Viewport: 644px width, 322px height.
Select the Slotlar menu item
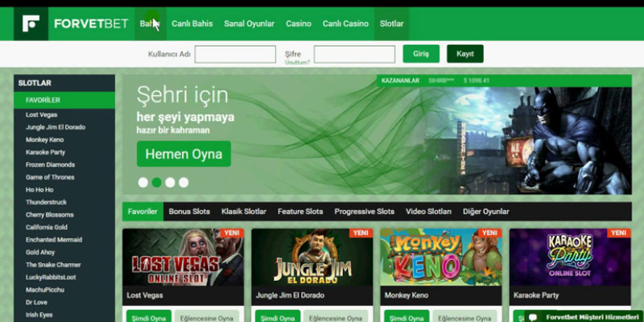392,23
